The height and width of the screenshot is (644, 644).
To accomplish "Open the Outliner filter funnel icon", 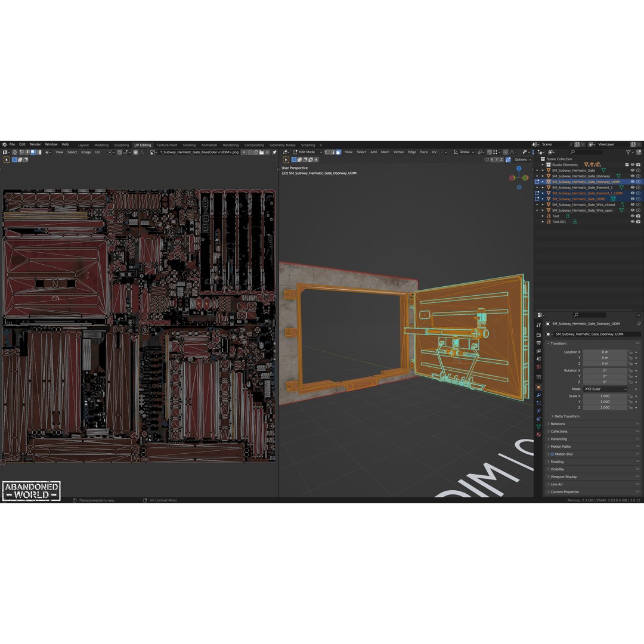I will point(628,152).
